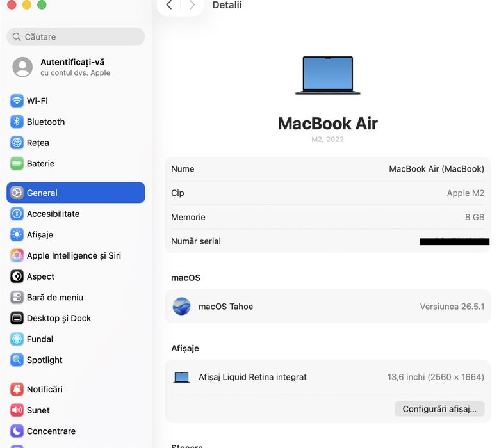Open the Fundal wallpaper icon

point(17,339)
